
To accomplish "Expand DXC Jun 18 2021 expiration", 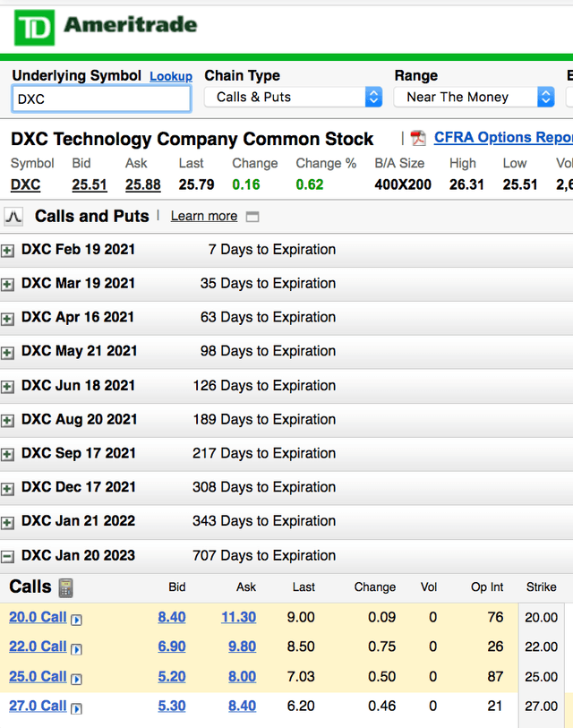I will coord(7,387).
